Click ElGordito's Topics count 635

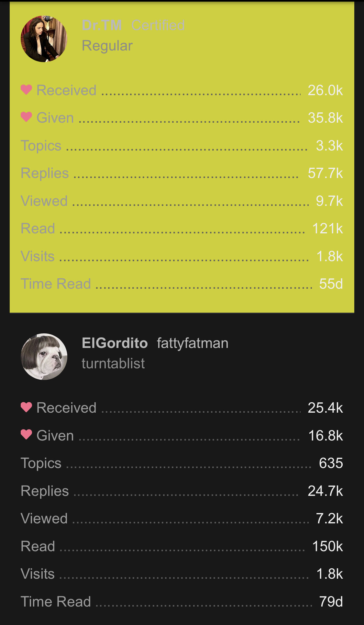click(x=331, y=463)
